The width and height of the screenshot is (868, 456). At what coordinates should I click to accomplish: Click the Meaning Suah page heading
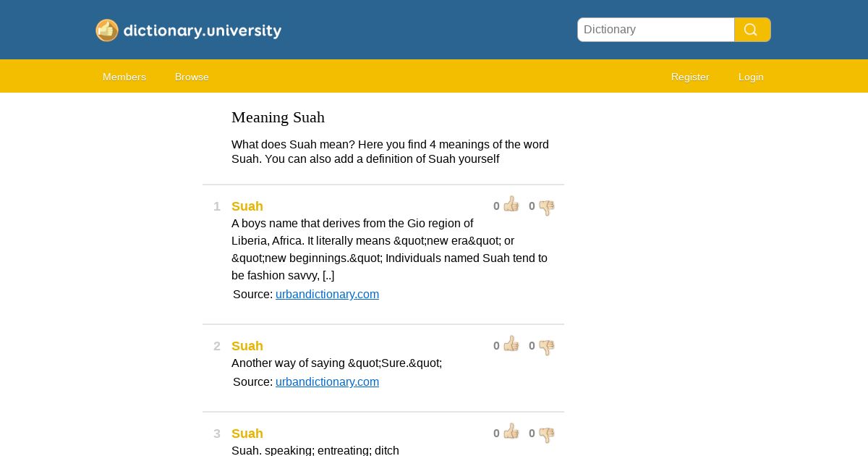tap(278, 117)
